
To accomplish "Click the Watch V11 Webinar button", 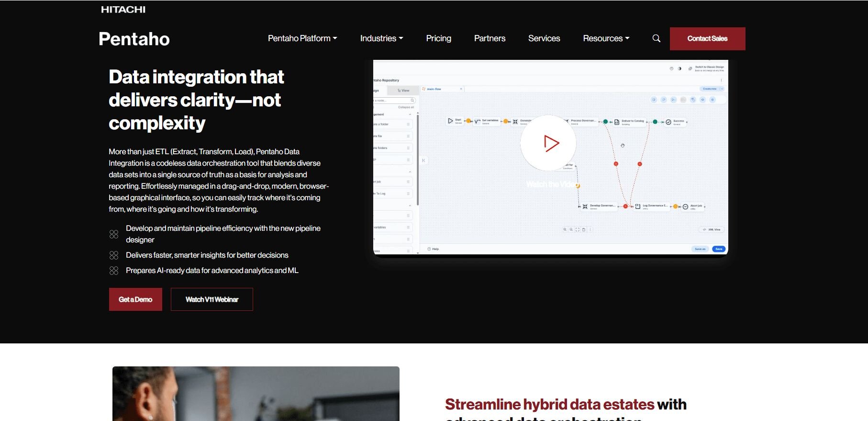I will coord(211,299).
